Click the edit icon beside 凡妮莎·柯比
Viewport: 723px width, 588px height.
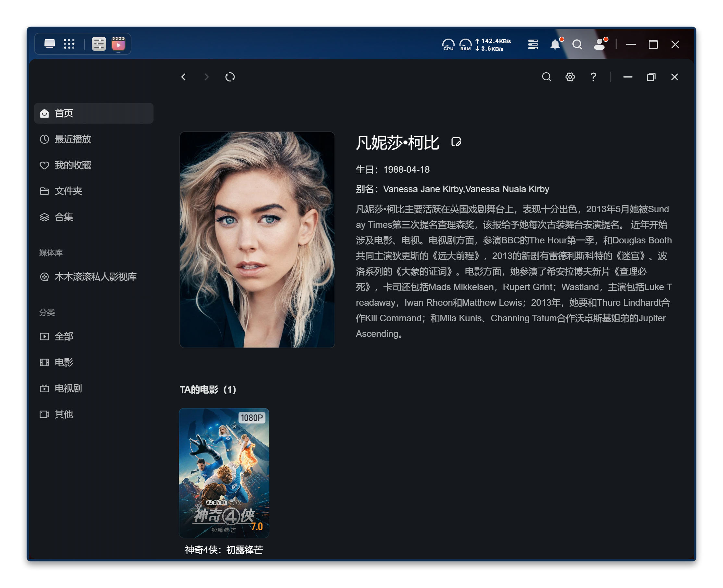coord(456,142)
